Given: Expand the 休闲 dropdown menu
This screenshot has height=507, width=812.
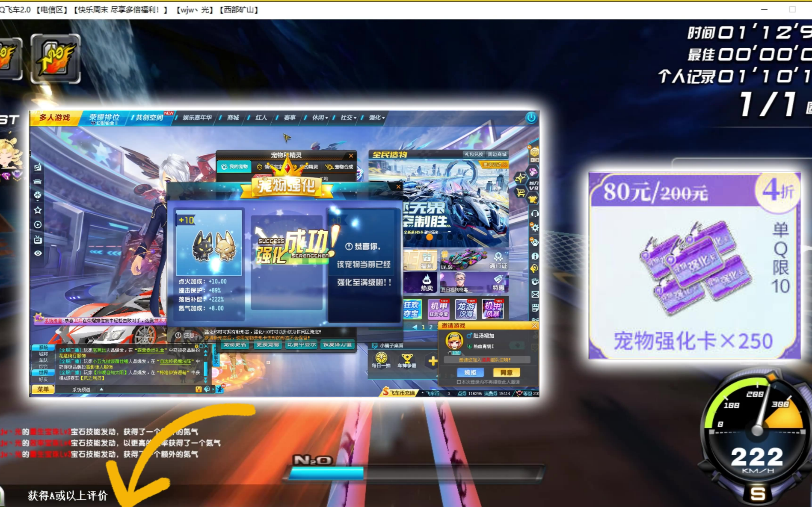Looking at the screenshot, I should 320,118.
